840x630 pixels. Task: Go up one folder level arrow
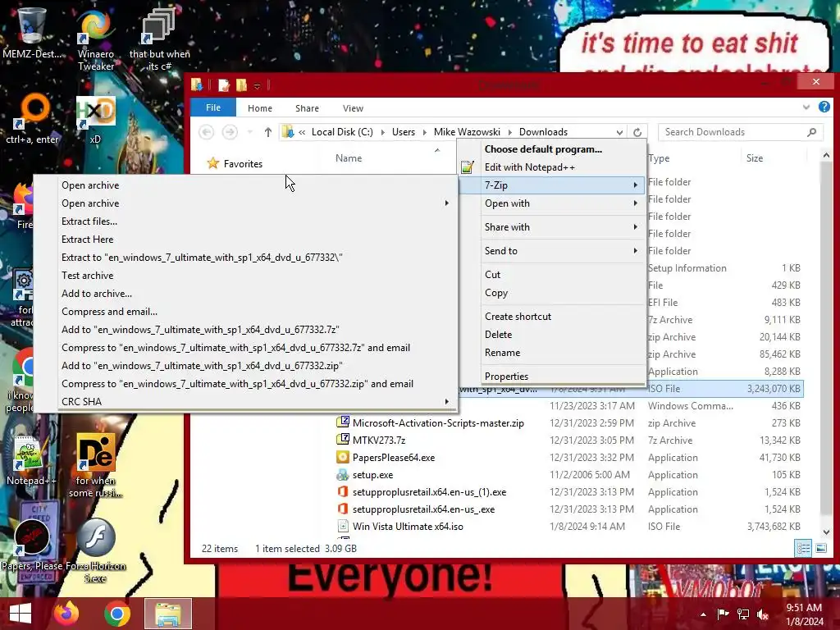268,132
